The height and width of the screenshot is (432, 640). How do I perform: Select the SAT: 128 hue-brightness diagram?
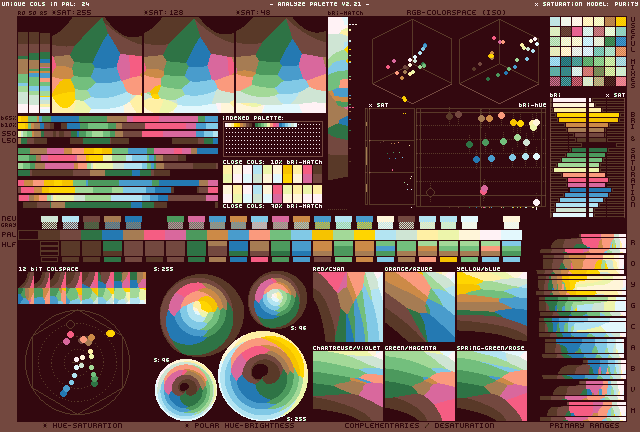click(x=189, y=65)
